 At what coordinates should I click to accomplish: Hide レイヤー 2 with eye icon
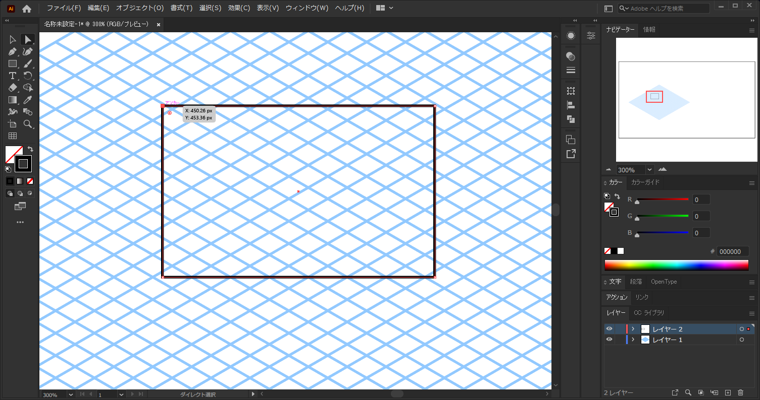[609, 329]
